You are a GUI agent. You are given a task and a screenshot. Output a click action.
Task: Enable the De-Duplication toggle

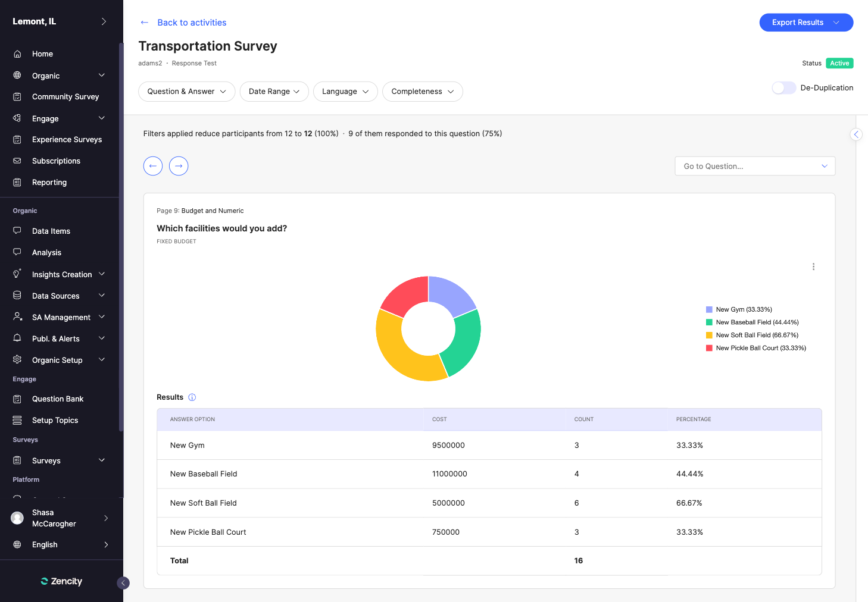click(x=783, y=88)
